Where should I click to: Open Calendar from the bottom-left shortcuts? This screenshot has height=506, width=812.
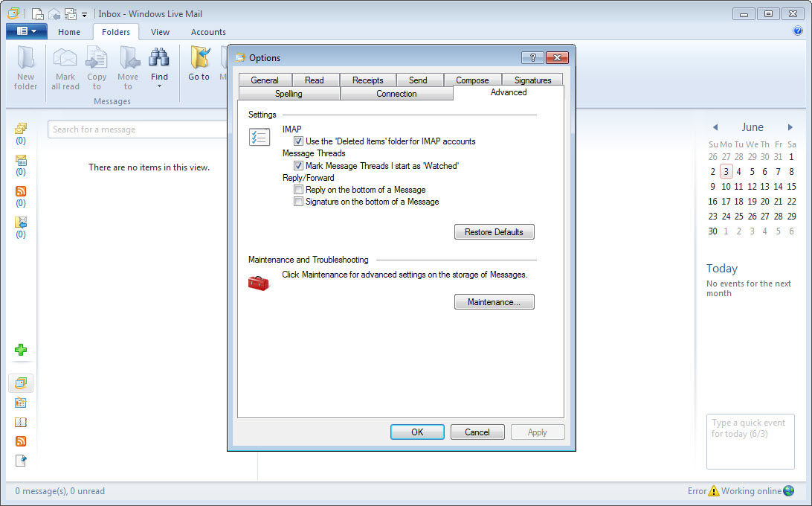tap(21, 403)
